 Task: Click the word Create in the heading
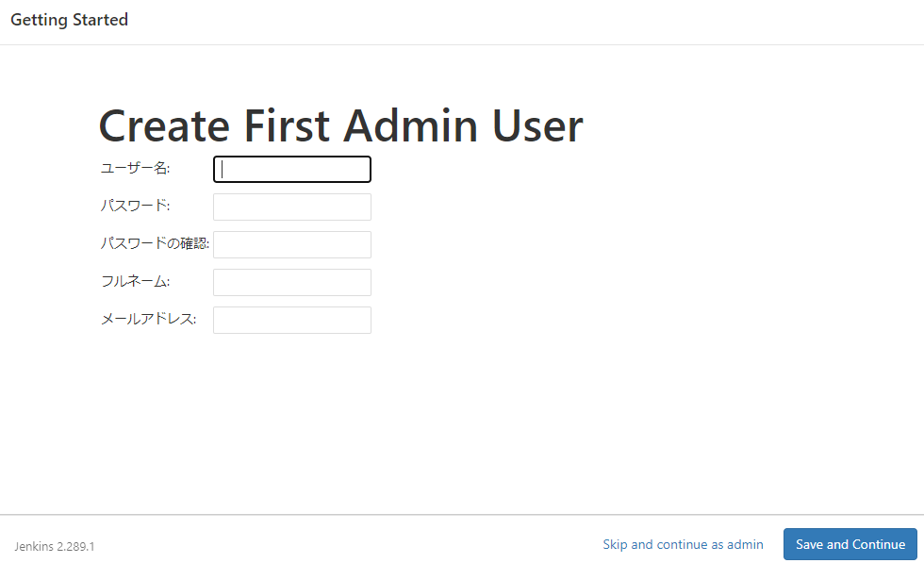tap(164, 126)
